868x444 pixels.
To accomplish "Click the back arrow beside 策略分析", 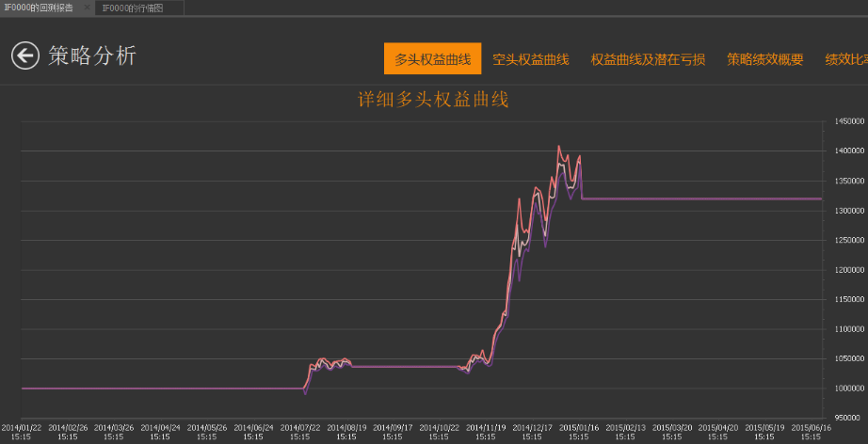I will click(24, 55).
